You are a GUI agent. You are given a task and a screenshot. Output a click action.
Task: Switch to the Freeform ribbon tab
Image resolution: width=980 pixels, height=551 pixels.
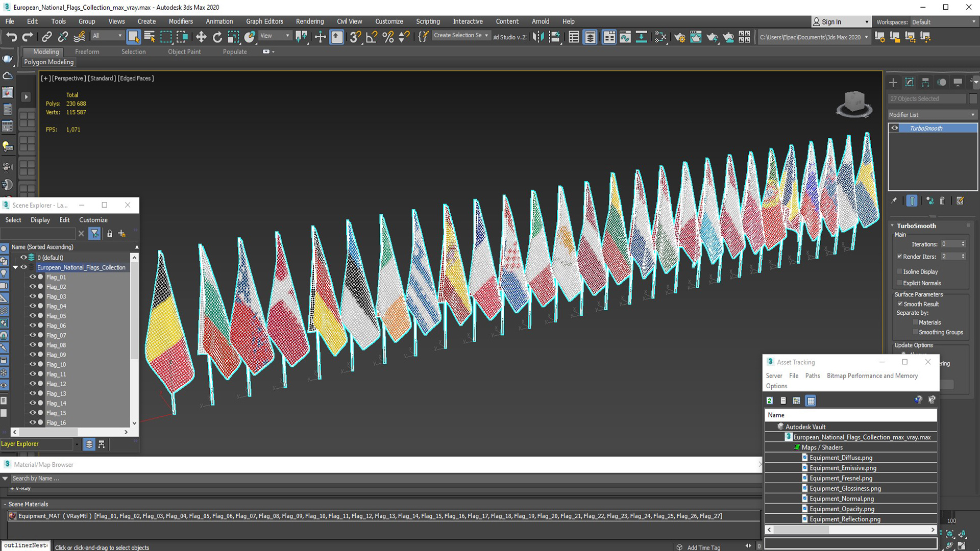click(87, 52)
